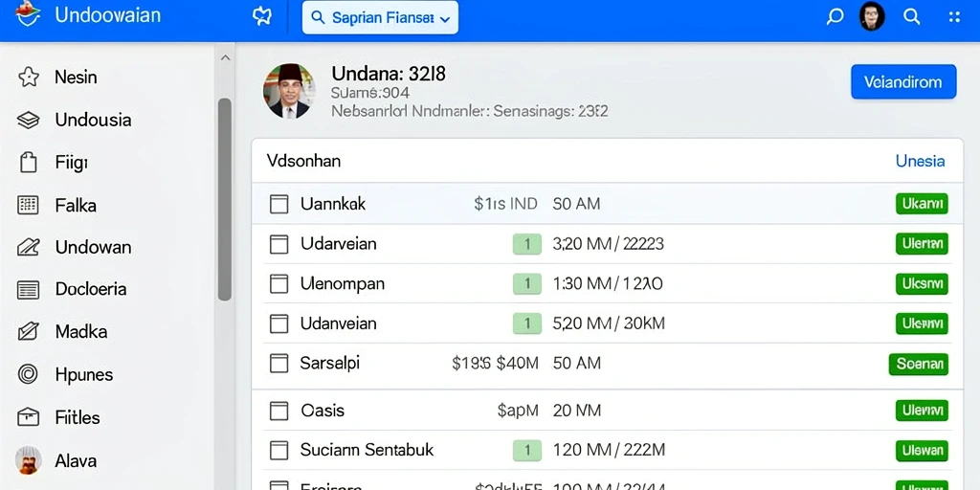Select the Fiigi clipboard icon
This screenshot has height=490, width=980.
click(28, 163)
